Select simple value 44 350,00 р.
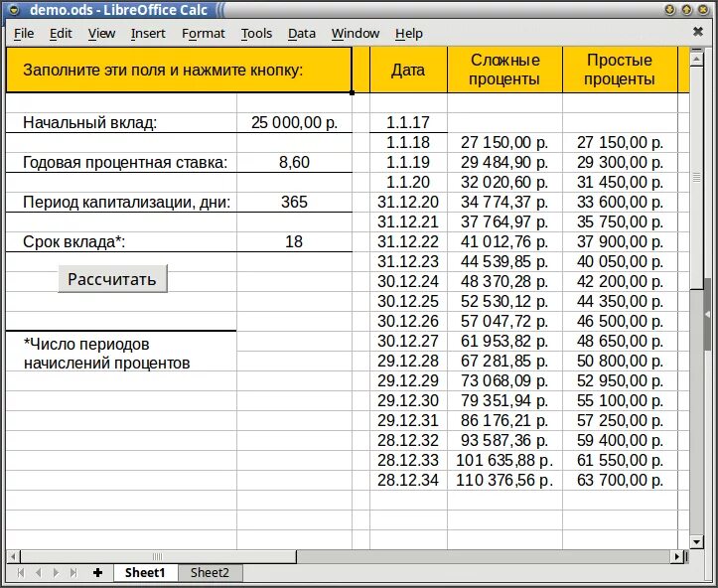The height and width of the screenshot is (588, 718). pyautogui.click(x=620, y=301)
